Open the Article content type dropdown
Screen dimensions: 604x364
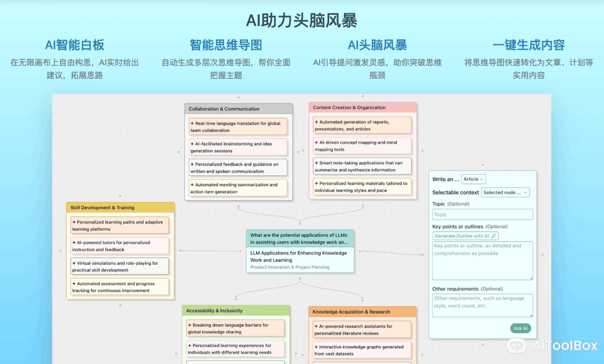click(x=473, y=179)
